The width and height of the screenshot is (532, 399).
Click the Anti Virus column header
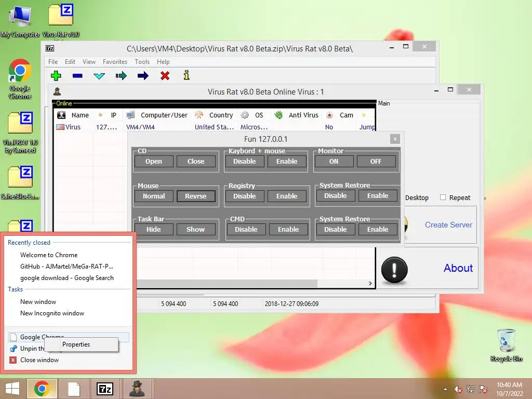(297, 115)
